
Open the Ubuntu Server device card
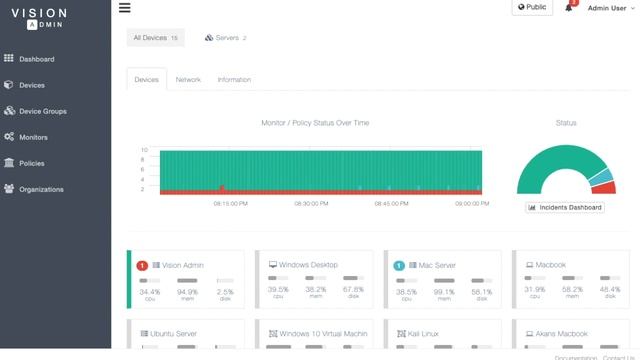coord(186,334)
